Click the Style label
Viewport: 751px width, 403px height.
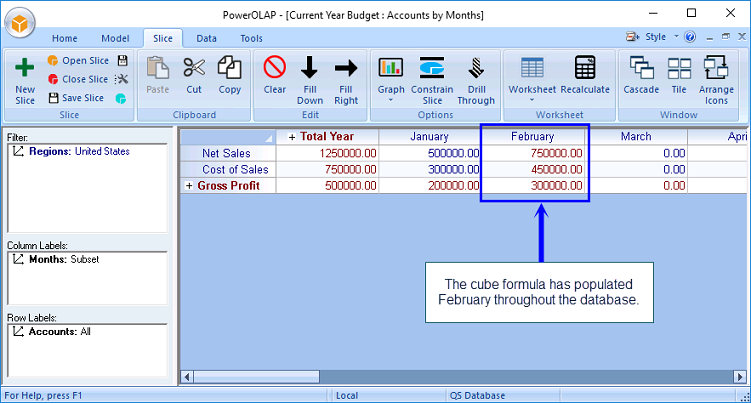[655, 37]
